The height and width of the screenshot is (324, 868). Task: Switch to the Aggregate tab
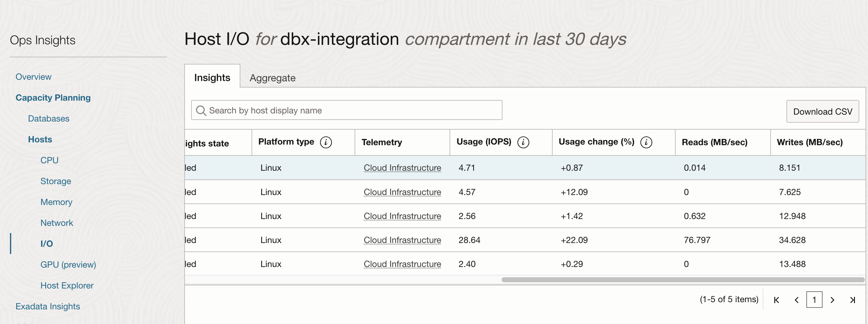tap(272, 78)
